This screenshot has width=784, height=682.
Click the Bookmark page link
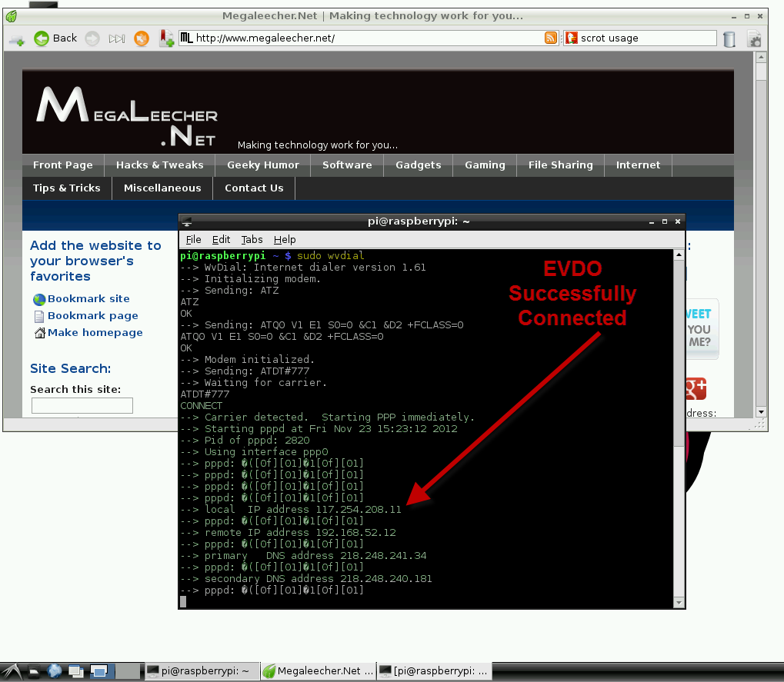point(93,316)
